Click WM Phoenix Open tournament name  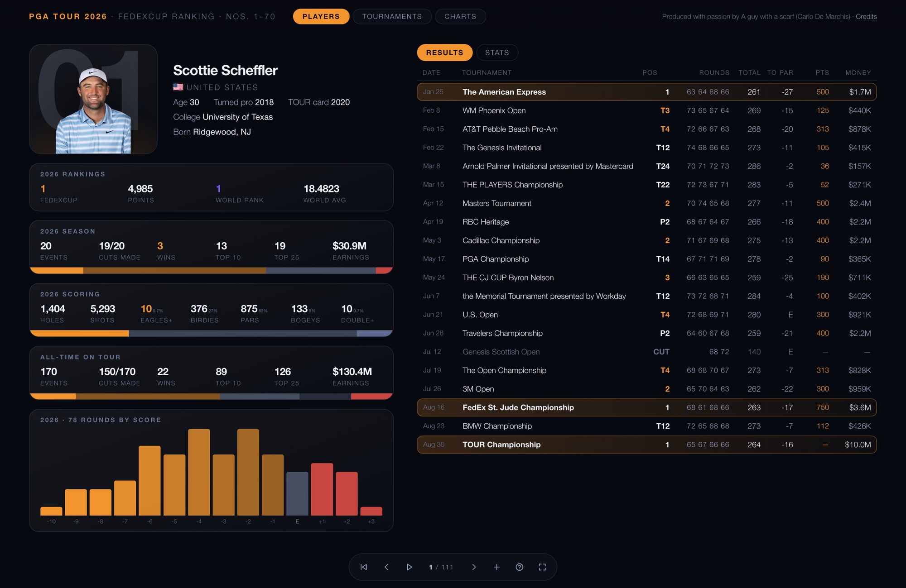pos(494,110)
